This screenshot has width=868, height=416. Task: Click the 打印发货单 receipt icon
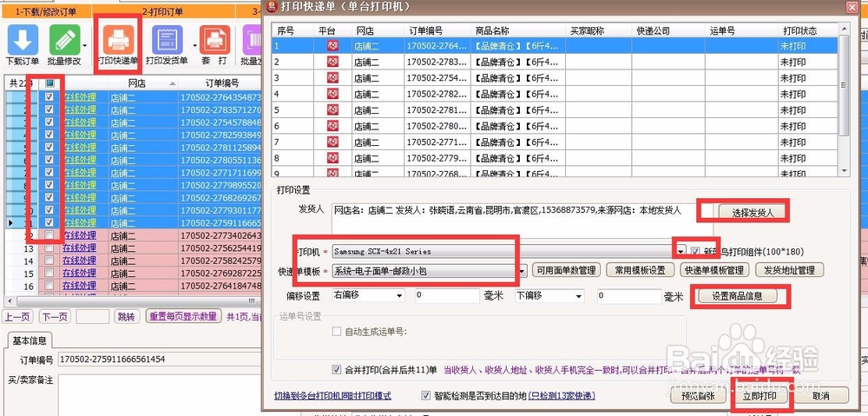(167, 39)
